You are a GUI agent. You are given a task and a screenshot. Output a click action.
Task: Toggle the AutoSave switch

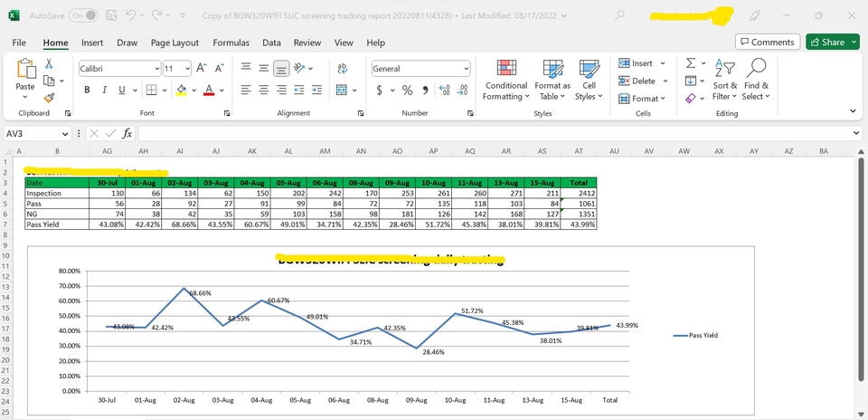coord(83,15)
